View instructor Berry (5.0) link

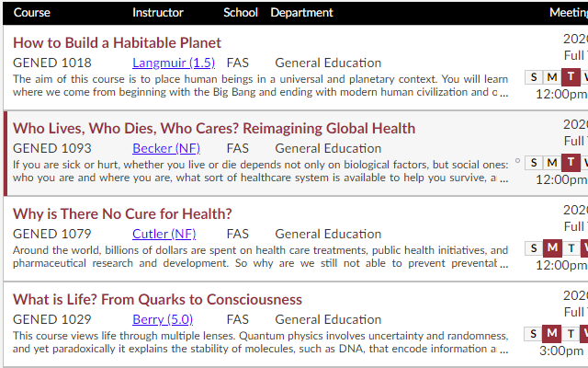coord(163,319)
